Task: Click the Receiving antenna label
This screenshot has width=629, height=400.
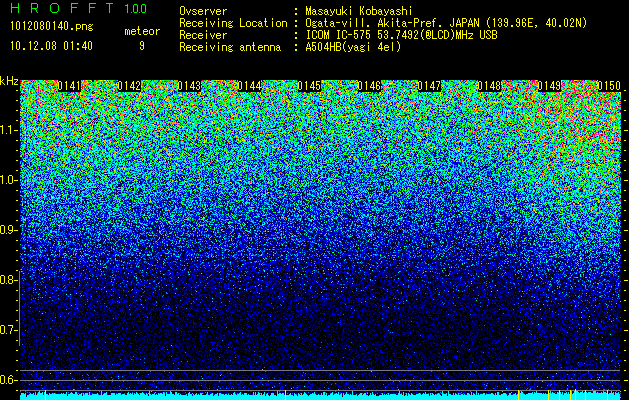Action: click(230, 47)
